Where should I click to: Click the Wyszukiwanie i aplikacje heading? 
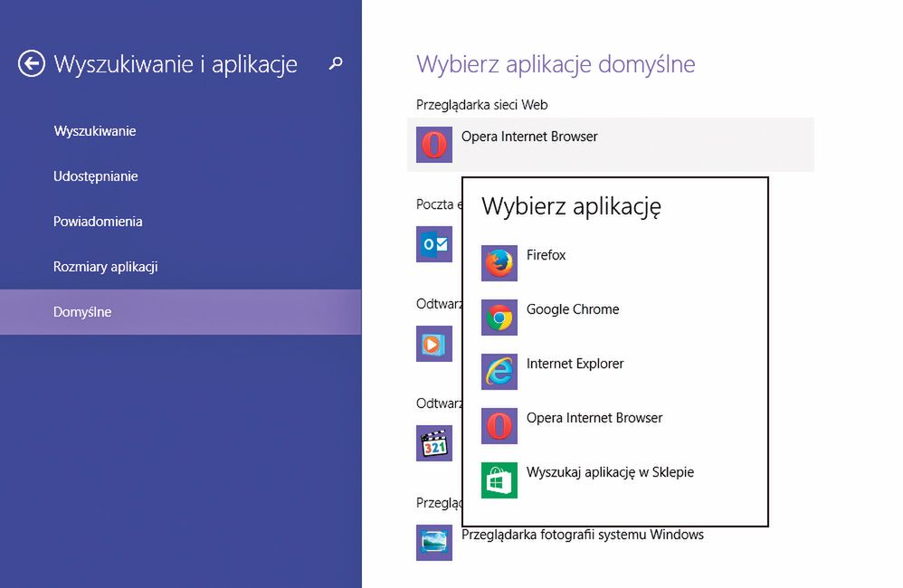pyautogui.click(x=176, y=64)
